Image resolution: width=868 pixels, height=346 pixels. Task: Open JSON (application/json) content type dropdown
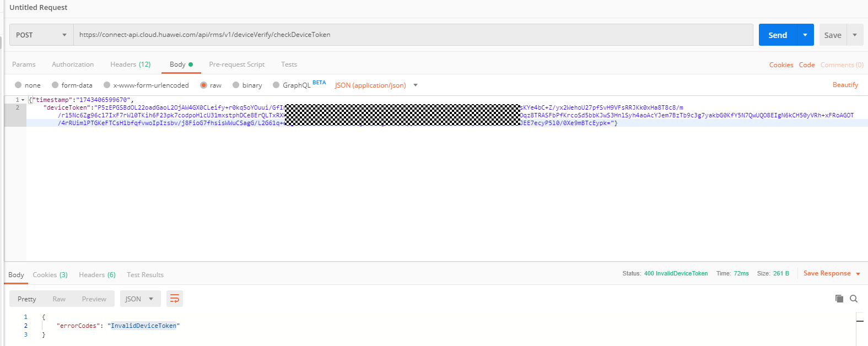coord(376,85)
